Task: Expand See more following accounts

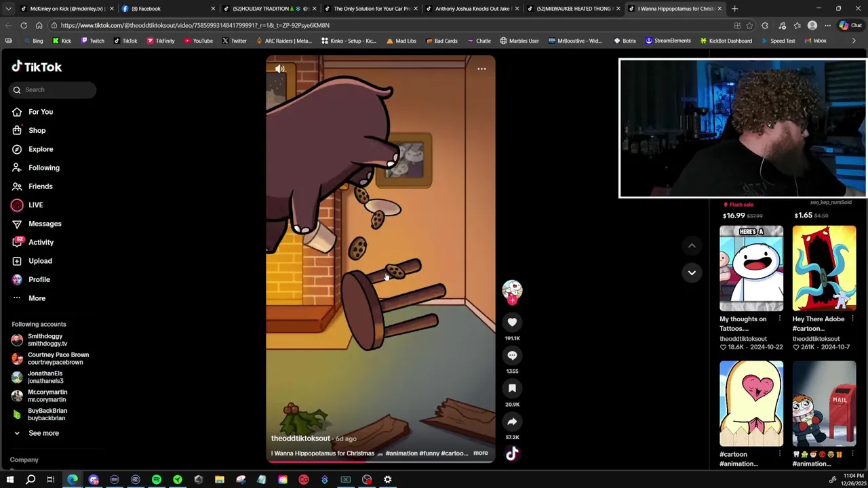Action: pyautogui.click(x=37, y=433)
